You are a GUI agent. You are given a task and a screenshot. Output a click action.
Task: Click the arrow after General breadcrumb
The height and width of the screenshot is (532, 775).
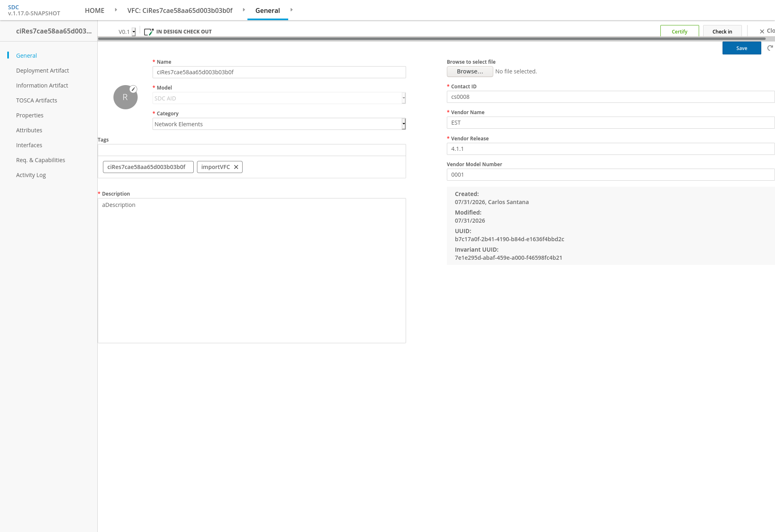[291, 10]
